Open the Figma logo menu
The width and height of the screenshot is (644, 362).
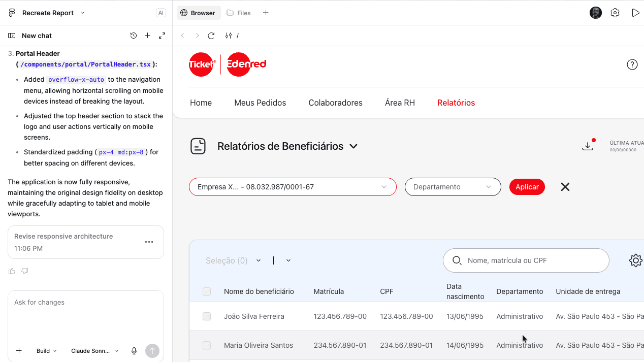(x=12, y=13)
